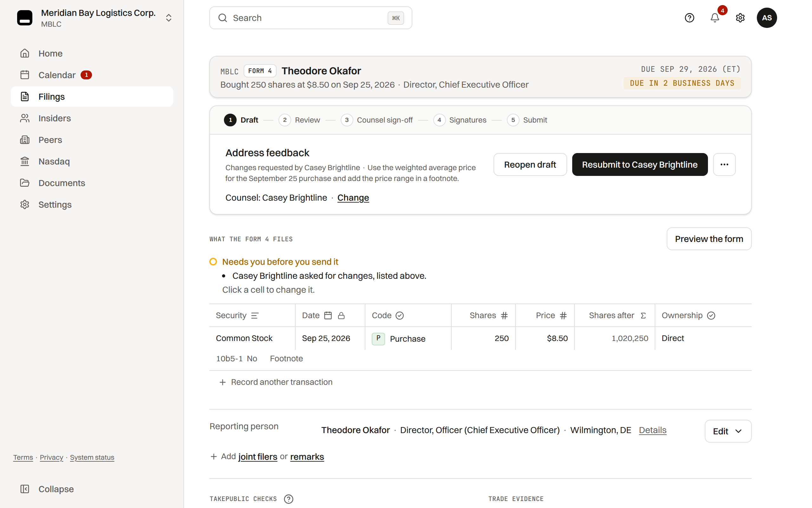Click the lock icon in Date column header

(x=341, y=316)
